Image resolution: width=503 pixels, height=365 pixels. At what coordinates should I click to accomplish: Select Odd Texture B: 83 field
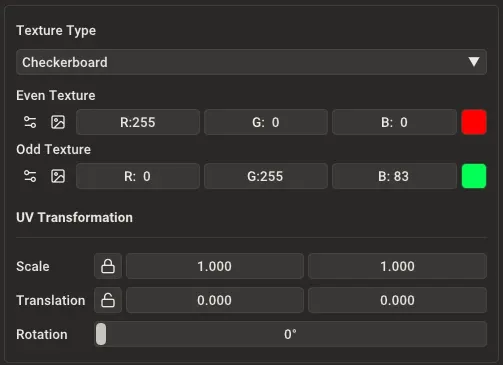(394, 176)
